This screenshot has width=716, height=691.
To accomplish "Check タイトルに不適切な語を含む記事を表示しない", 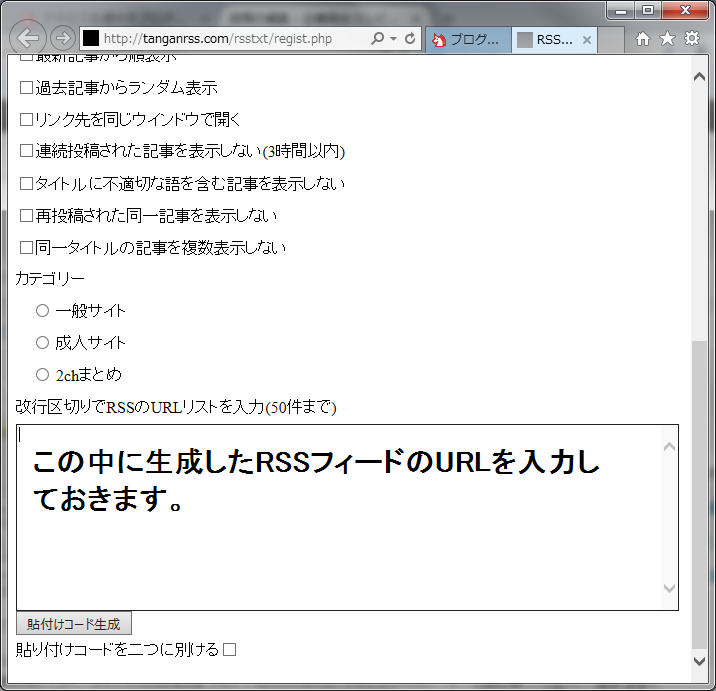I will 26,184.
